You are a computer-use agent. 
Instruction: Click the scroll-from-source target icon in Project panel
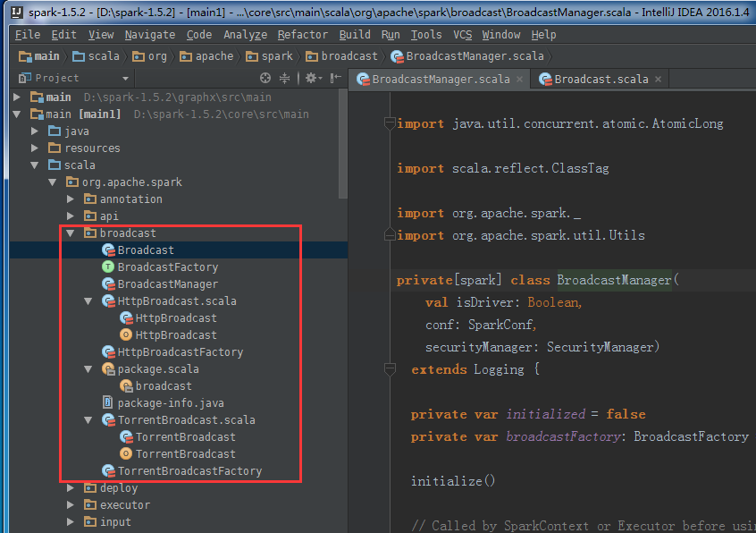click(265, 78)
